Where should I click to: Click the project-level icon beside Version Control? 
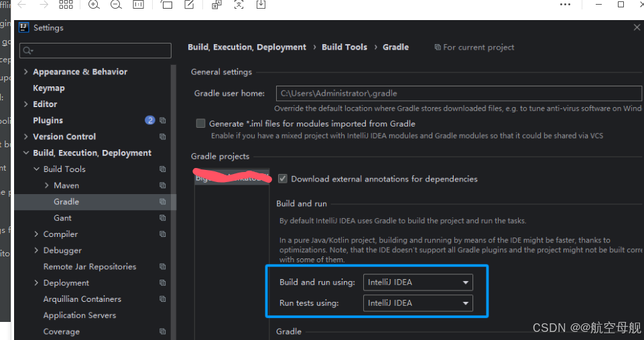coord(163,137)
